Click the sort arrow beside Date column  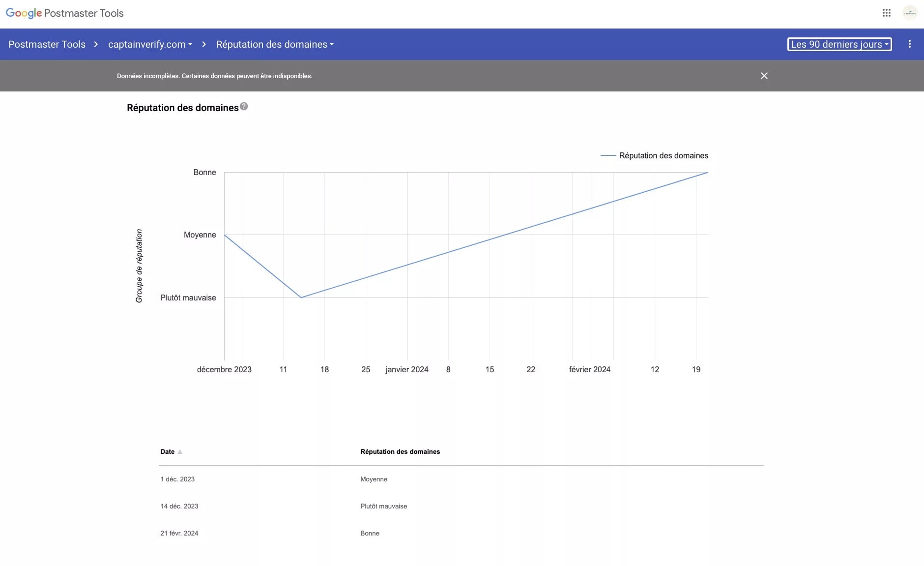[180, 451]
